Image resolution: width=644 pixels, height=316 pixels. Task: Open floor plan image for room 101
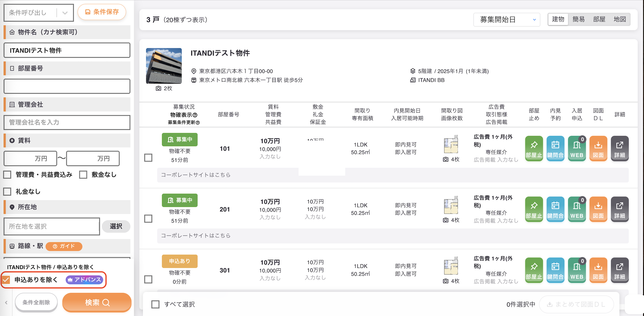pyautogui.click(x=451, y=144)
